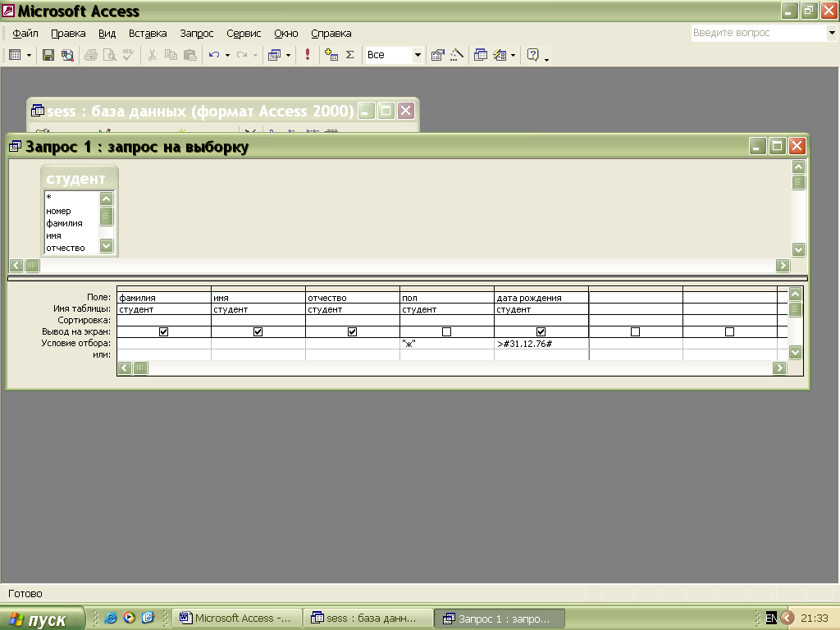The image size is (840, 630).
Task: Click the Database Window icon
Action: pos(481,55)
